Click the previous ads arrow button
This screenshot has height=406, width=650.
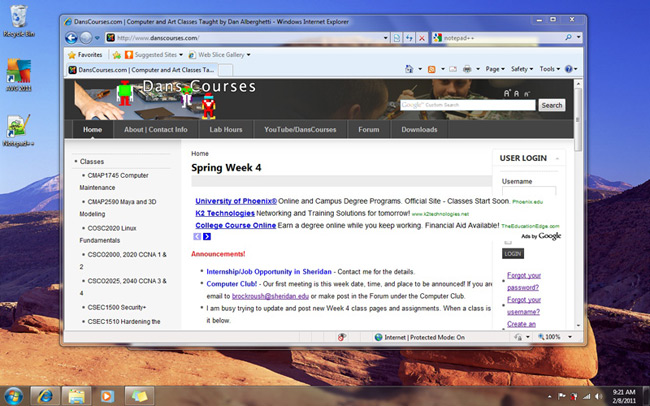coord(197,236)
